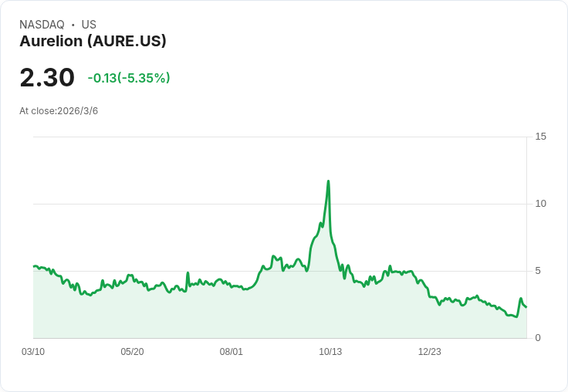This screenshot has width=568, height=392.
Task: Click the leftmost starting point of the price line
Action: (x=34, y=266)
